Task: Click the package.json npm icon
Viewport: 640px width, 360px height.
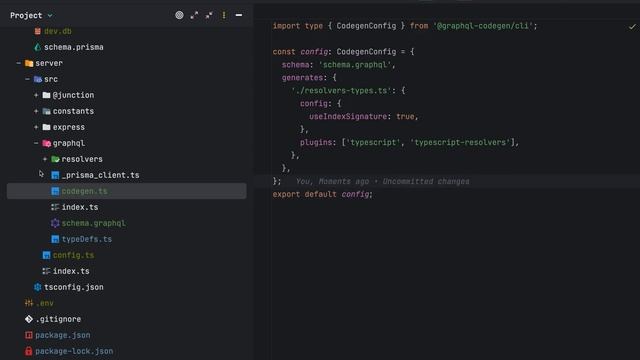Action: click(29, 335)
